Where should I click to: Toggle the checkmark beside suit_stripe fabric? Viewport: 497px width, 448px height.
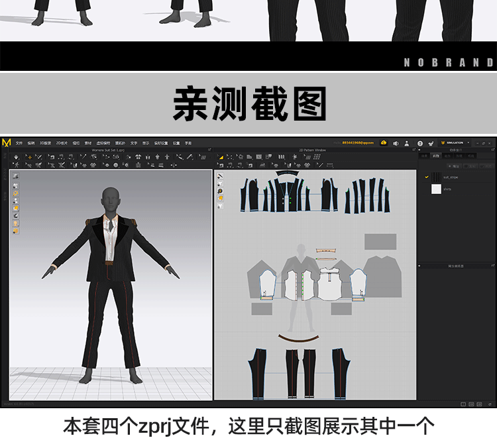click(427, 177)
